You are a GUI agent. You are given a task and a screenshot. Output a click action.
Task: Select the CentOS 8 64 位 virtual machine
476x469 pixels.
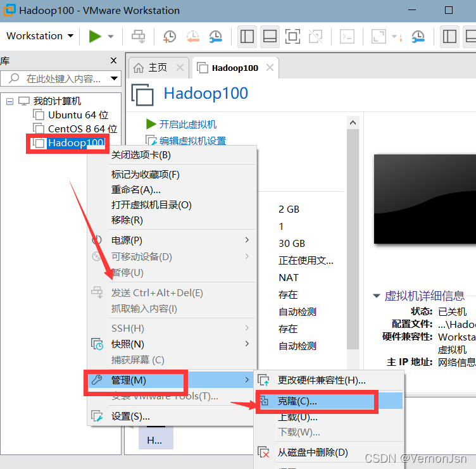click(75, 129)
